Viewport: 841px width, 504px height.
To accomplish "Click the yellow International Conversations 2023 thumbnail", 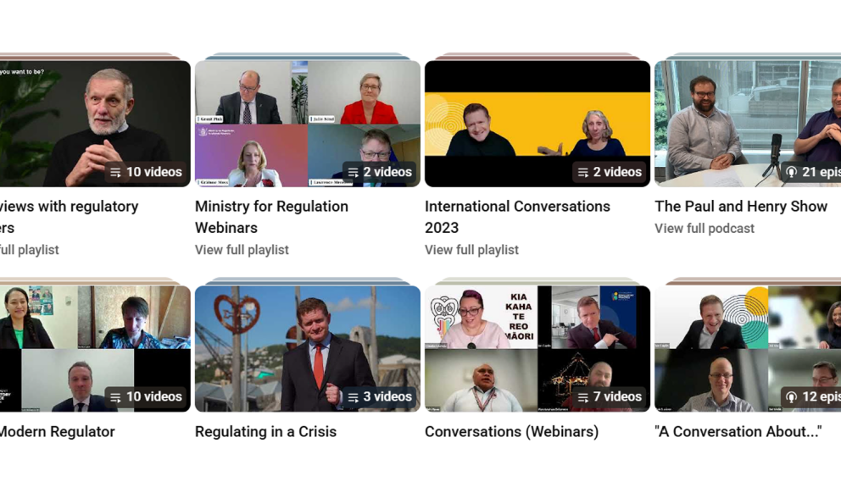I will 537,121.
